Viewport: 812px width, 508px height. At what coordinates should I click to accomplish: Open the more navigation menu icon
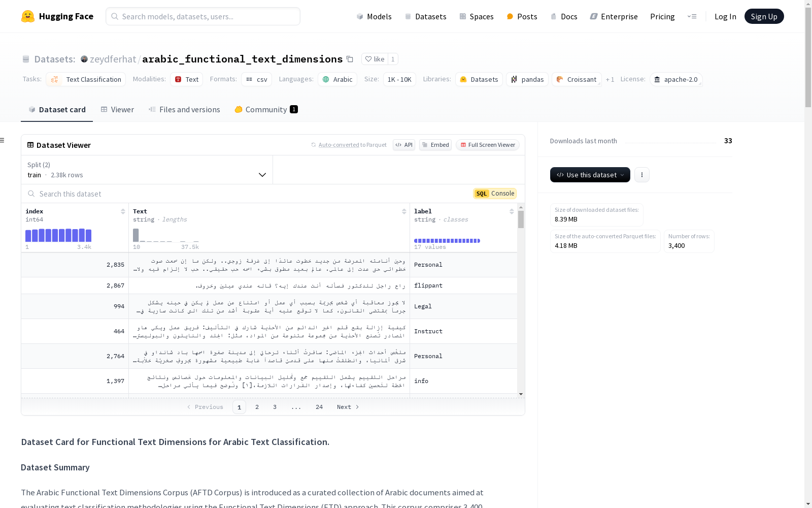(x=692, y=16)
